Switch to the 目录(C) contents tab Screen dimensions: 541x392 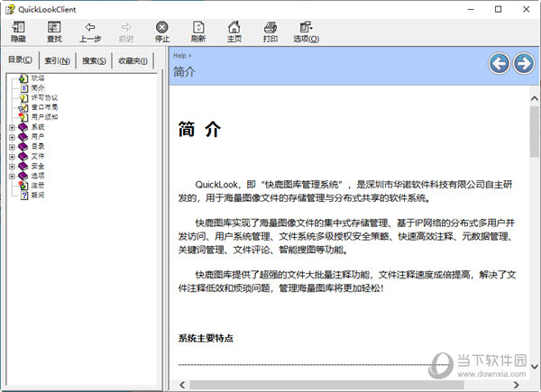coord(21,59)
